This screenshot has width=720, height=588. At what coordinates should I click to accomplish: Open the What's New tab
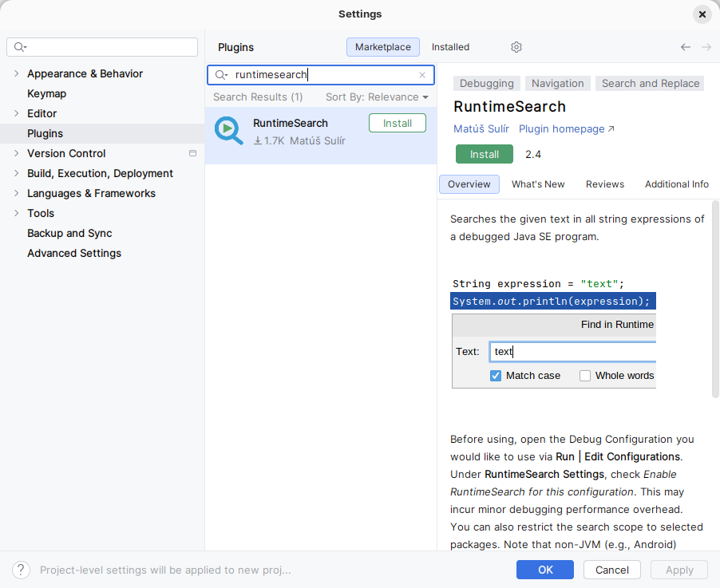pos(538,184)
